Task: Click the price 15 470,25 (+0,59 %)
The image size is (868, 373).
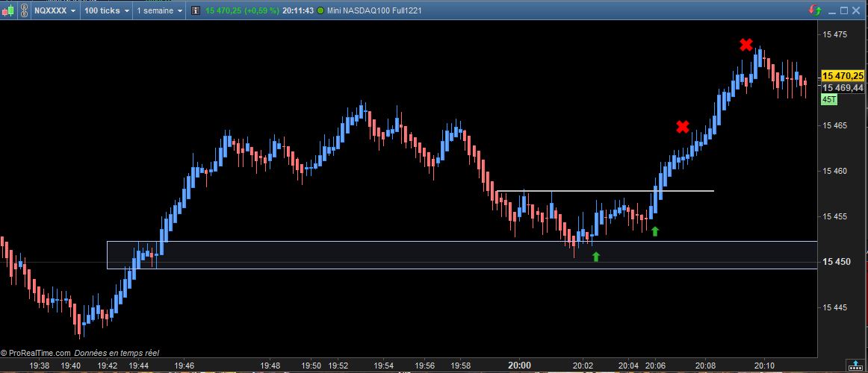Action: pyautogui.click(x=242, y=10)
